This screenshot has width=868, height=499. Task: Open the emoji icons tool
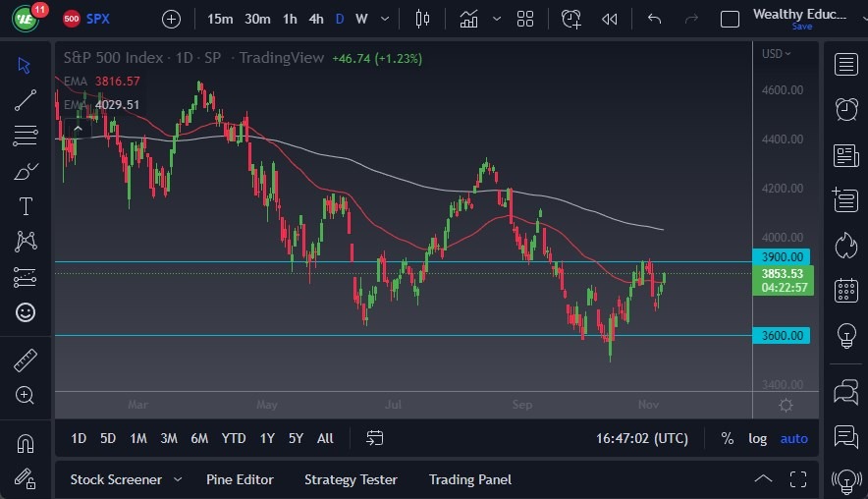point(25,312)
